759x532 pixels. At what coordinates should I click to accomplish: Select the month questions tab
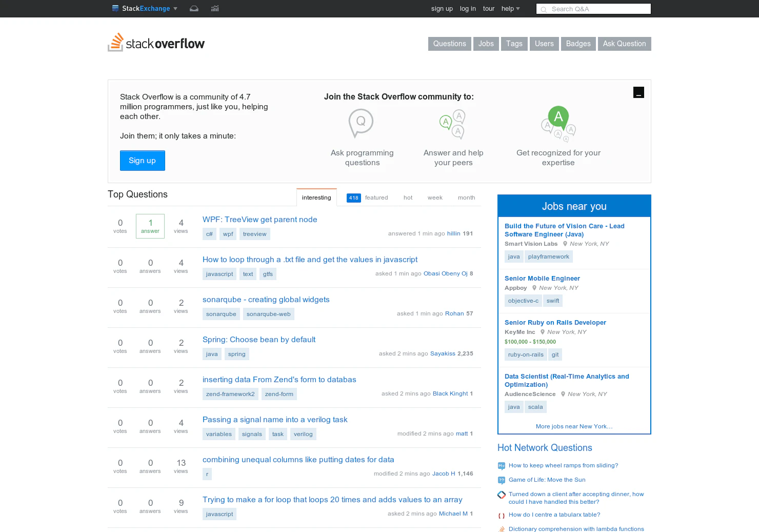tap(467, 198)
